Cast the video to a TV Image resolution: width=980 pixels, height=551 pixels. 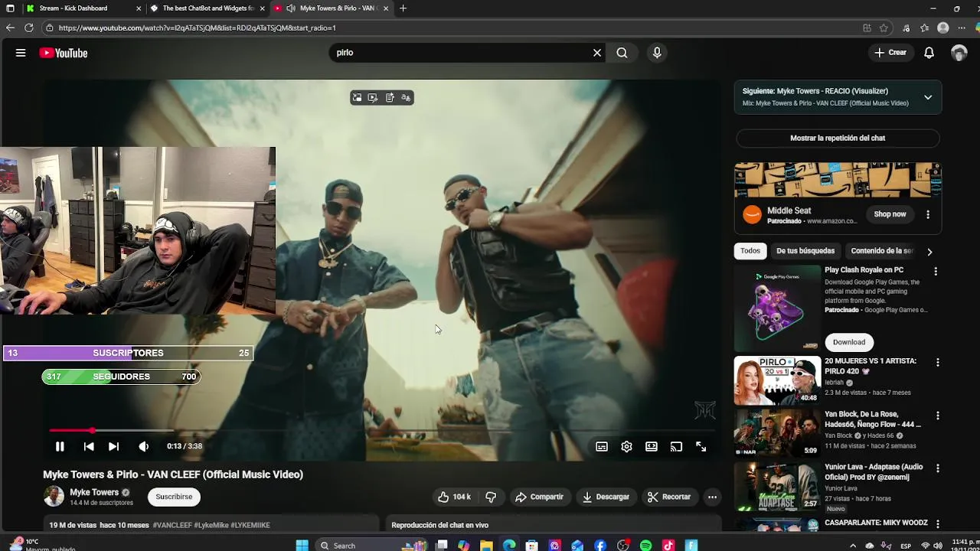(x=676, y=447)
